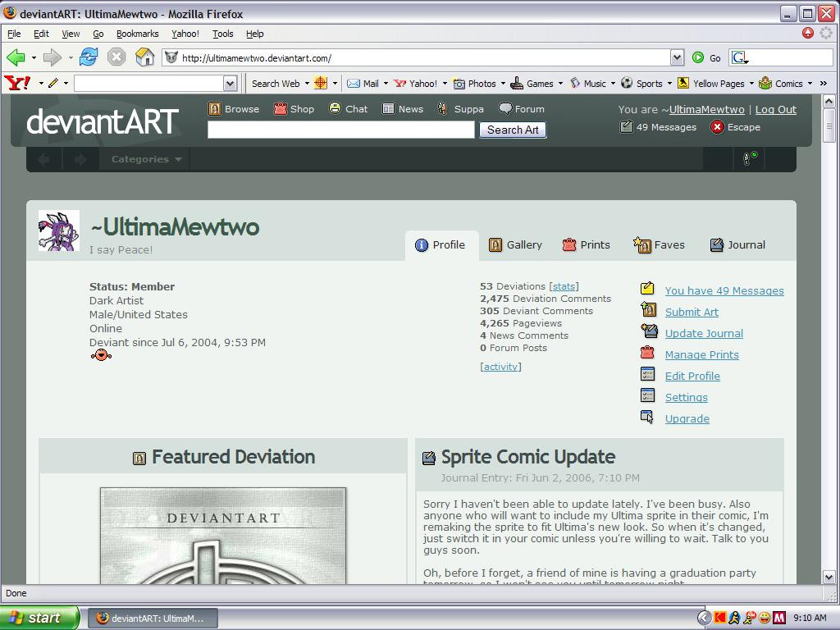840x630 pixels.
Task: Click the Yahoo anti-spy target icon
Action: [x=321, y=83]
